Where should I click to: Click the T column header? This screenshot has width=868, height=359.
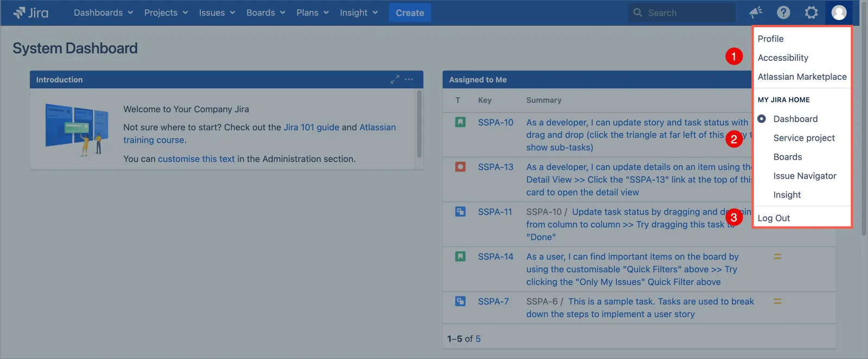tap(458, 100)
